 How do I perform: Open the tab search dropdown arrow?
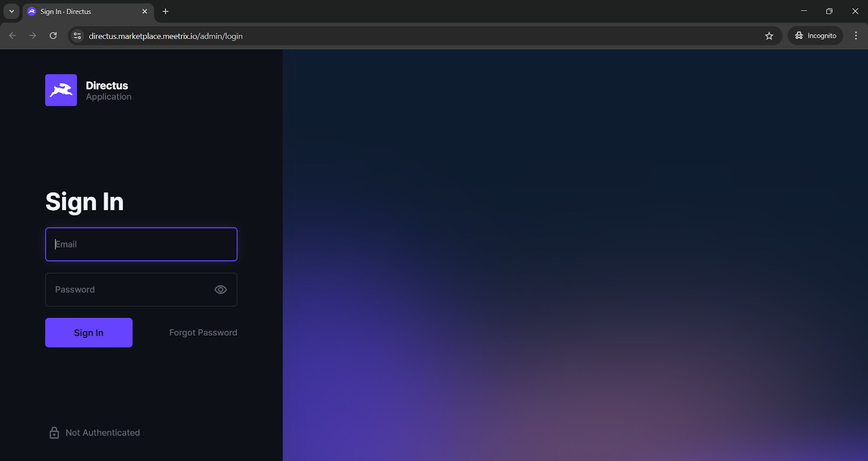pos(11,11)
